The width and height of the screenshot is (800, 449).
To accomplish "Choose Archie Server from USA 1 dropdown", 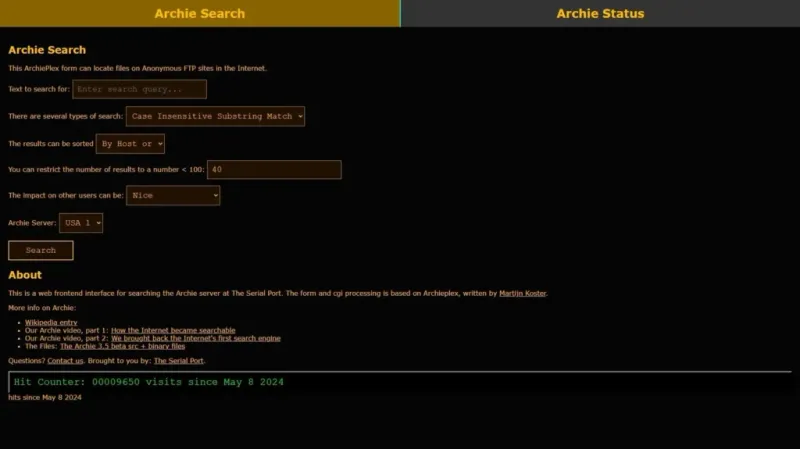I will pyautogui.click(x=81, y=223).
